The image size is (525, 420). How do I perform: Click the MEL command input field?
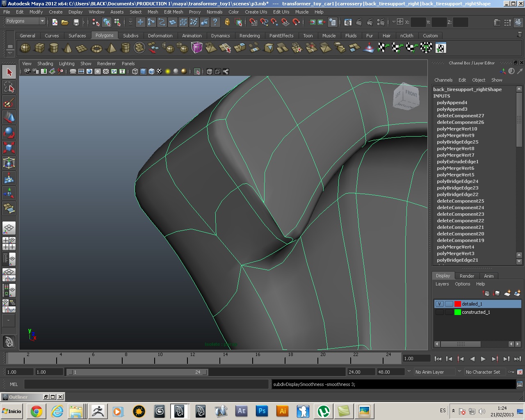(x=146, y=384)
